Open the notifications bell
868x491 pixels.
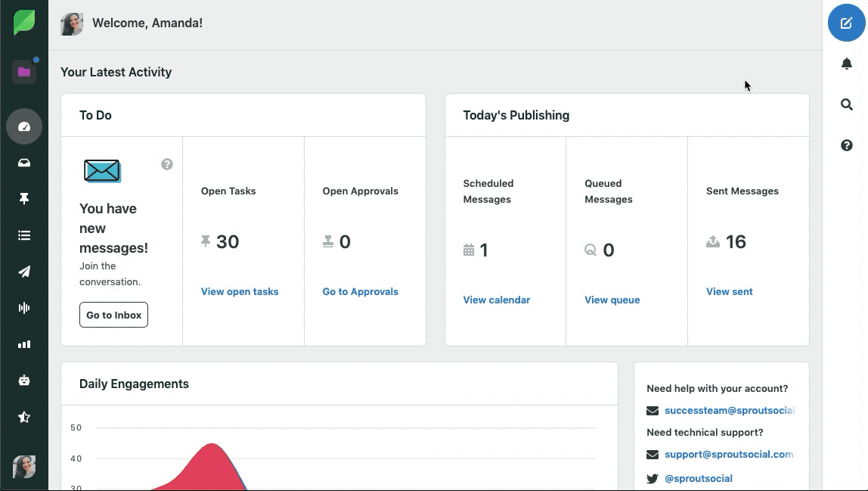[x=846, y=64]
